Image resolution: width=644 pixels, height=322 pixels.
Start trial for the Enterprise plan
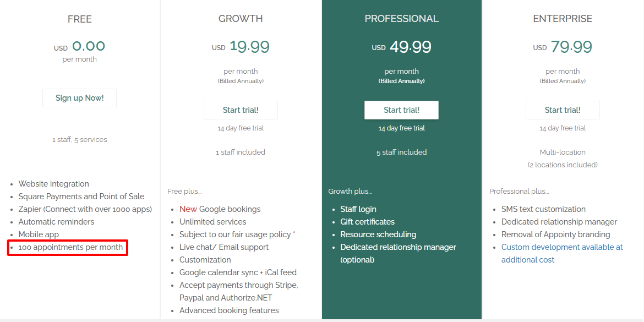pyautogui.click(x=563, y=110)
